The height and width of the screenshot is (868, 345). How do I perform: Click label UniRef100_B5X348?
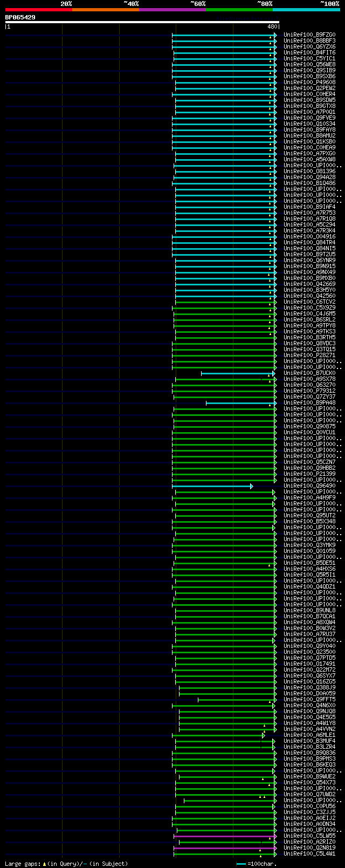(x=309, y=522)
